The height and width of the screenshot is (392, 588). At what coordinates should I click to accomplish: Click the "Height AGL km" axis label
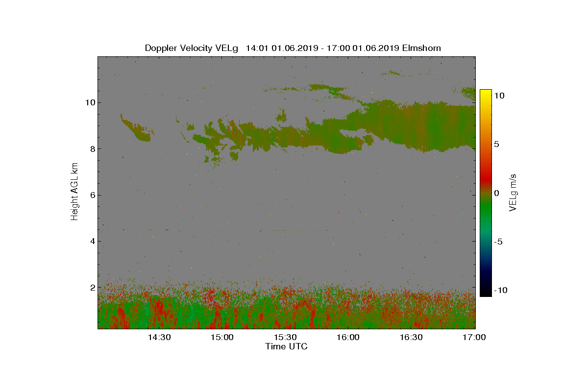[x=74, y=191]
